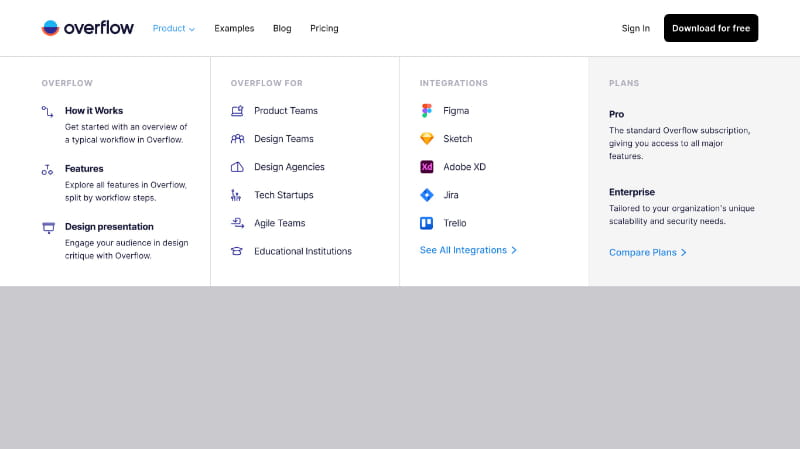Open the Trello integration link
800x449 pixels.
pyautogui.click(x=455, y=223)
